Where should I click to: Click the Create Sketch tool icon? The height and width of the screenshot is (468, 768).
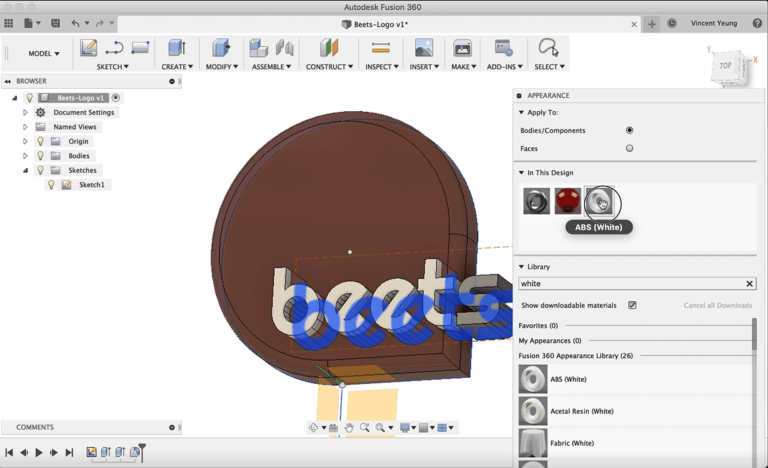(89, 48)
